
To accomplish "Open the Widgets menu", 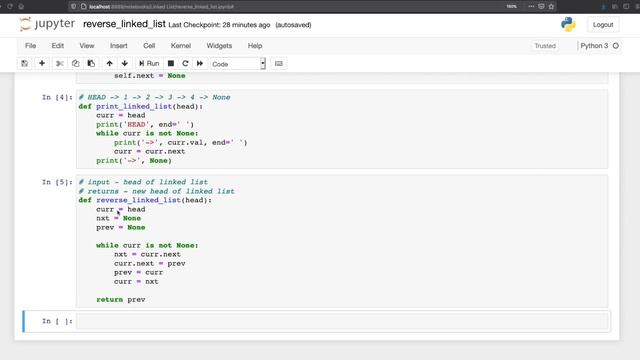I will click(x=219, y=46).
